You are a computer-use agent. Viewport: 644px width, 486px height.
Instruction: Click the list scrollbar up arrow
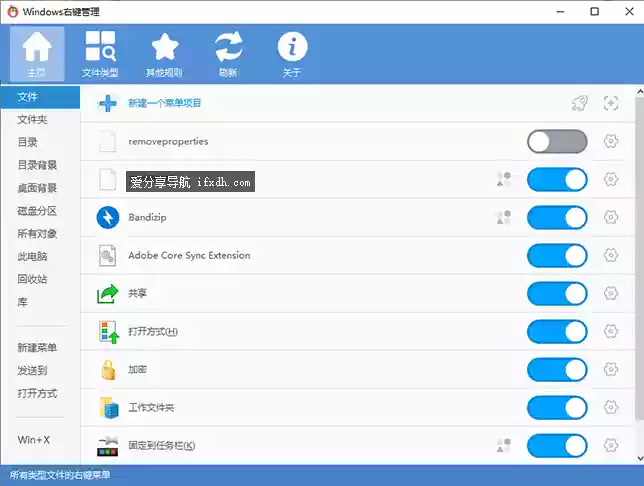pos(640,92)
